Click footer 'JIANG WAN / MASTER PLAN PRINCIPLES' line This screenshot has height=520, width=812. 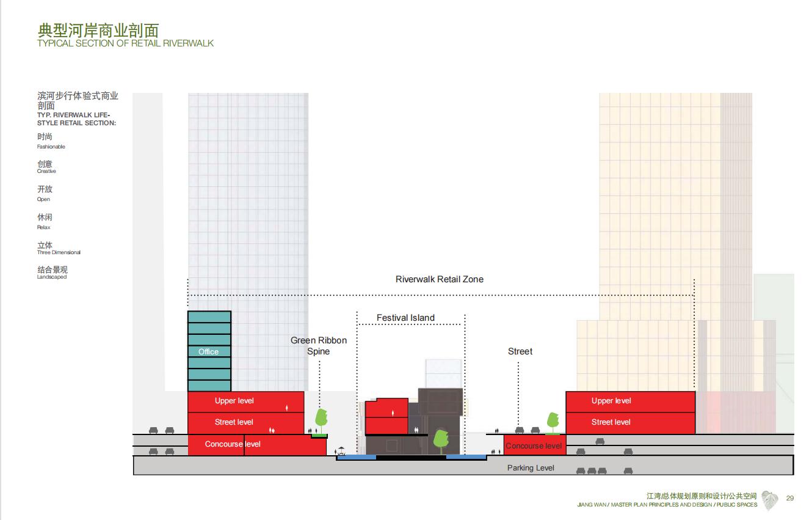click(667, 505)
